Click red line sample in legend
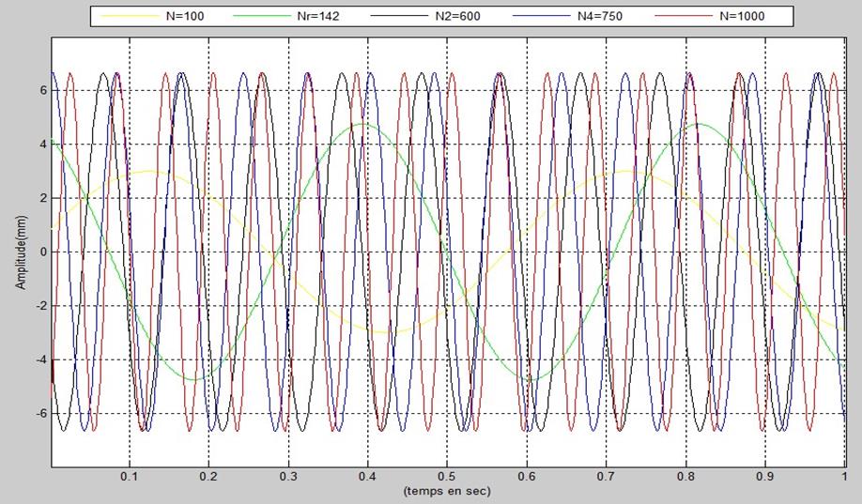This screenshot has height=504, width=862. pyautogui.click(x=684, y=16)
